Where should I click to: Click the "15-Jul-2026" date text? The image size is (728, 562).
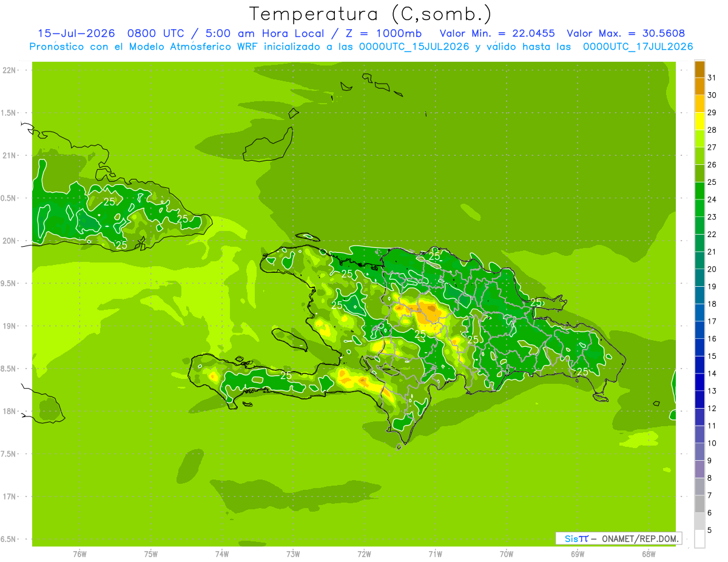click(x=76, y=33)
